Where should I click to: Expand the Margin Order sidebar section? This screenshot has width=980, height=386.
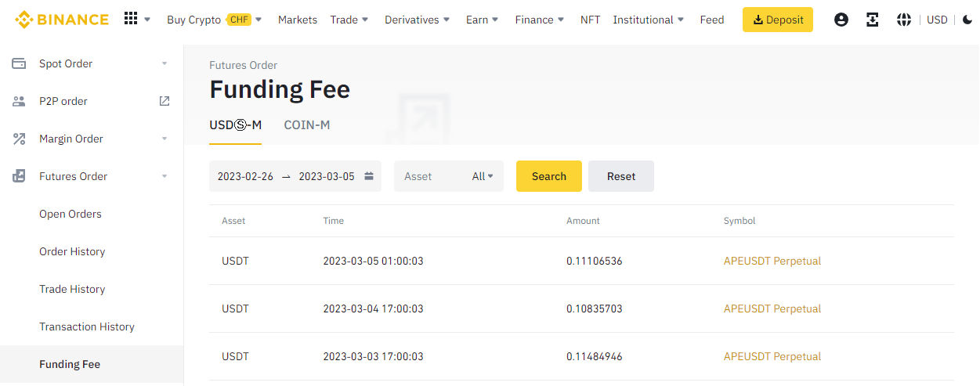tap(165, 139)
